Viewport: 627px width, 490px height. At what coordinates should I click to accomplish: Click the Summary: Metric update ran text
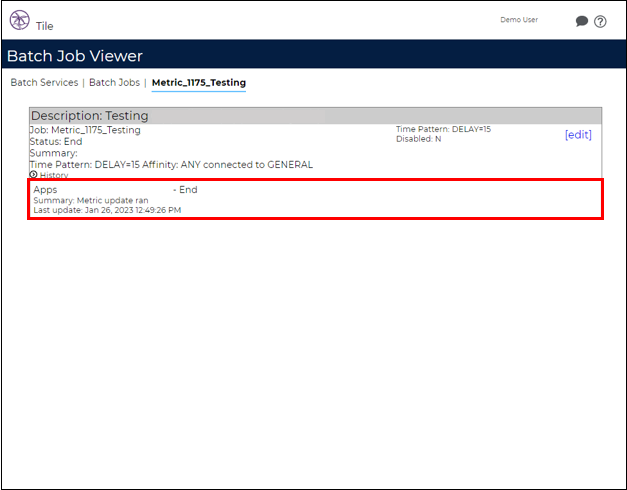[x=91, y=200]
